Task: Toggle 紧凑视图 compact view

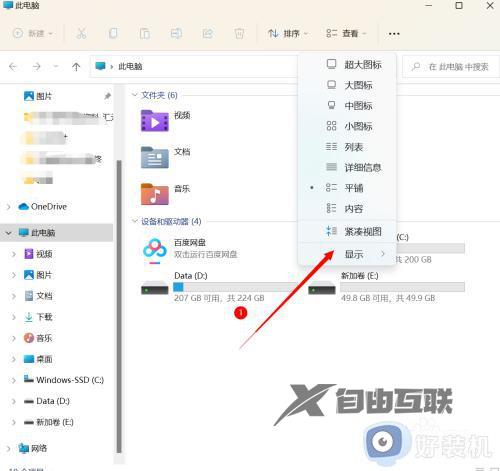Action: click(x=347, y=231)
